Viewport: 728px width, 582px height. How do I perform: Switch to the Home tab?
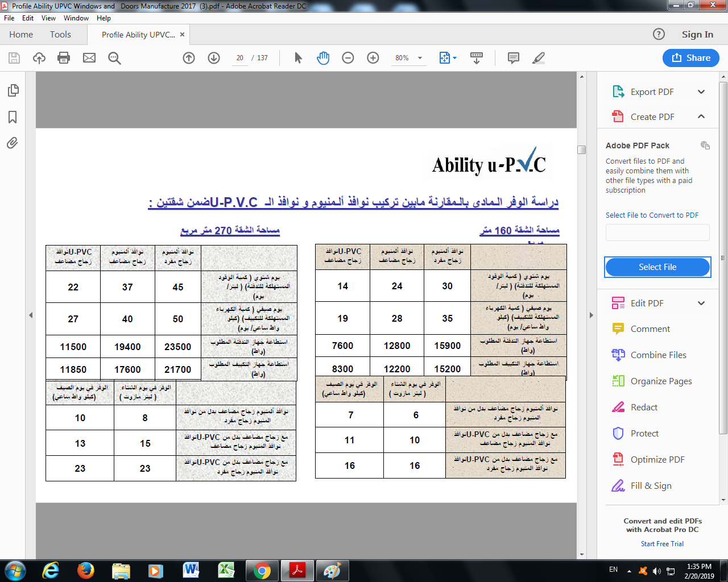tap(21, 35)
